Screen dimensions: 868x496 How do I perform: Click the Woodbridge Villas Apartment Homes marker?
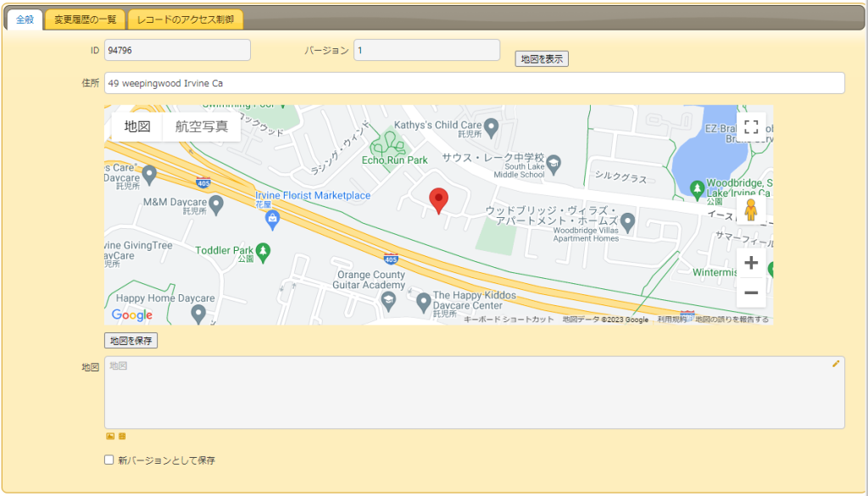tap(627, 222)
